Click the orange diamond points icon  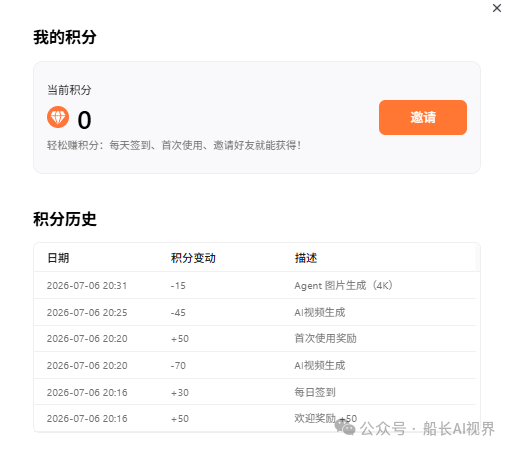58,117
